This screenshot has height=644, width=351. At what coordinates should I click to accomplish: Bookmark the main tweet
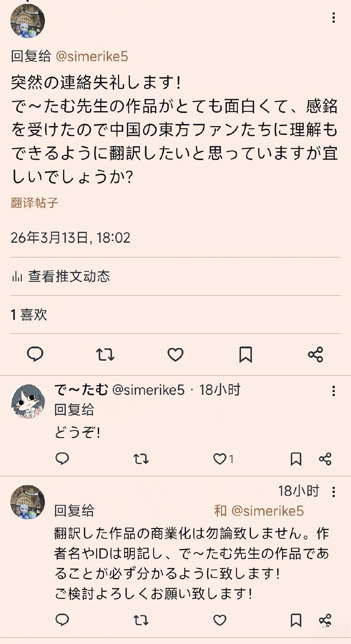click(x=246, y=354)
